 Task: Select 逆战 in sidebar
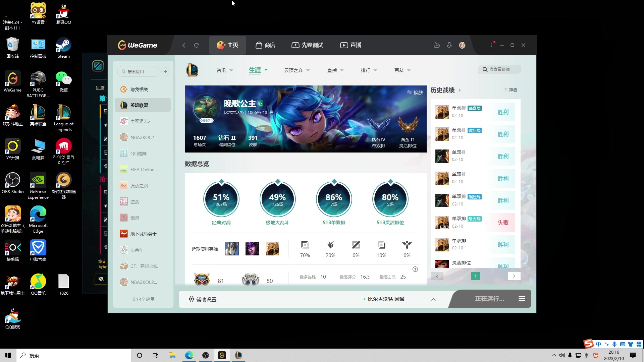click(x=143, y=202)
